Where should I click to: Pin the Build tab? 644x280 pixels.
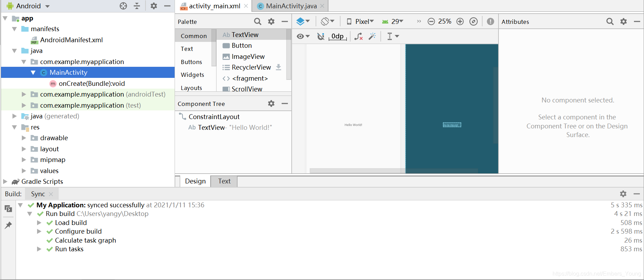pyautogui.click(x=8, y=225)
